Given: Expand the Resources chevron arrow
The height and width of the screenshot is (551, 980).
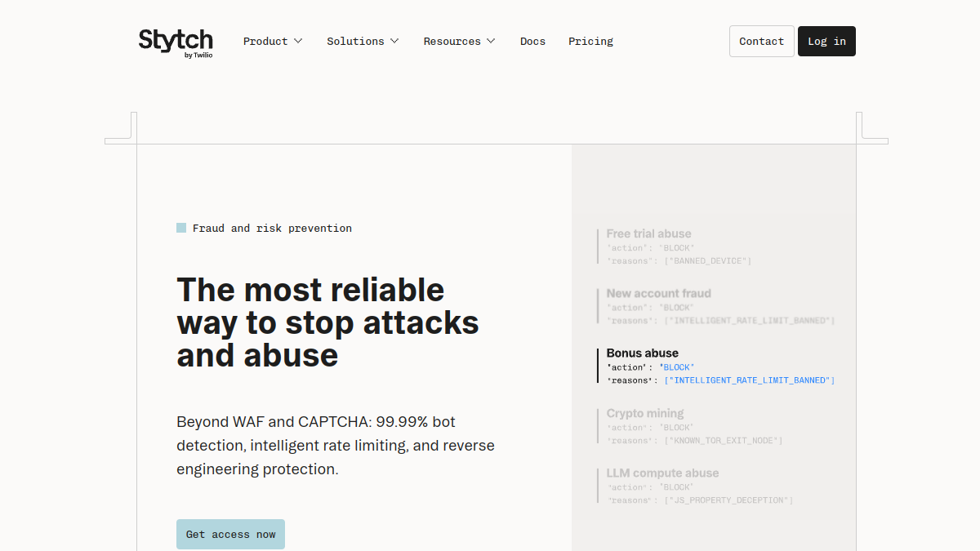Looking at the screenshot, I should [x=491, y=41].
